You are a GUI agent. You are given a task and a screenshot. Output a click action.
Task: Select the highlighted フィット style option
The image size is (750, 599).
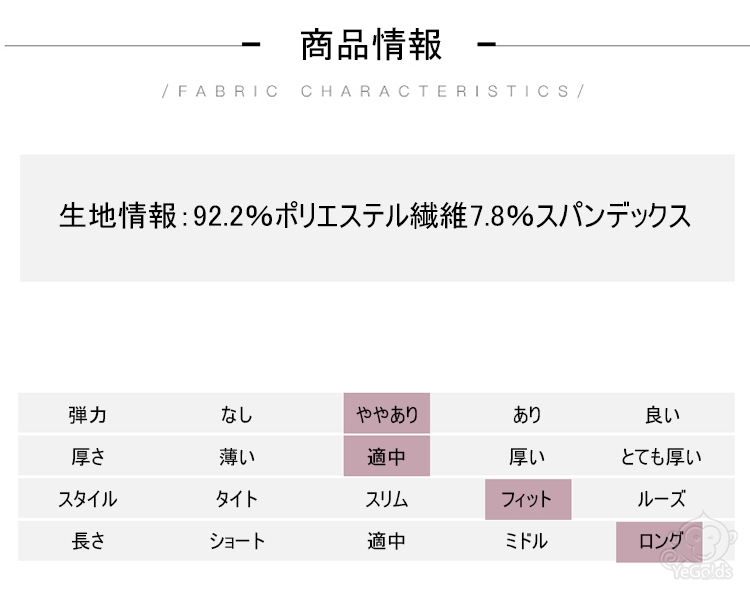pos(527,499)
